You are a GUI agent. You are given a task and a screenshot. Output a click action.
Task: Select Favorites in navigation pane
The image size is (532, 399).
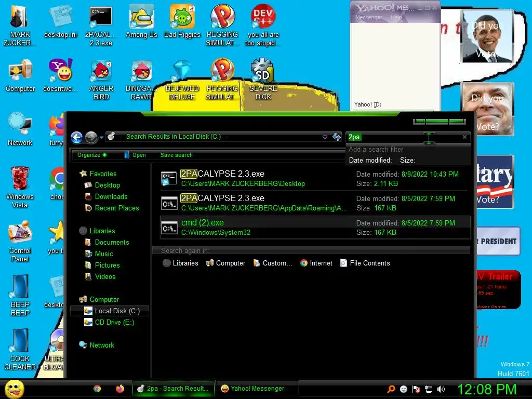(x=98, y=174)
